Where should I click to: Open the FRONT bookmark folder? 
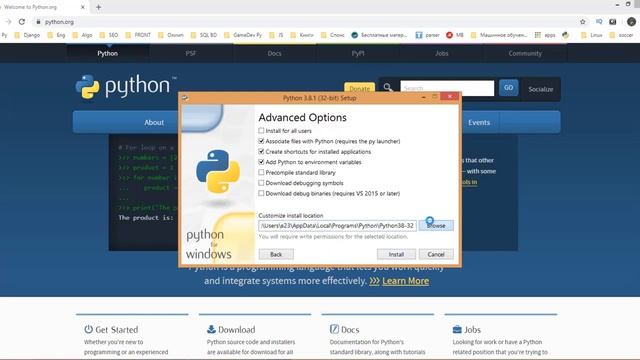[138, 35]
